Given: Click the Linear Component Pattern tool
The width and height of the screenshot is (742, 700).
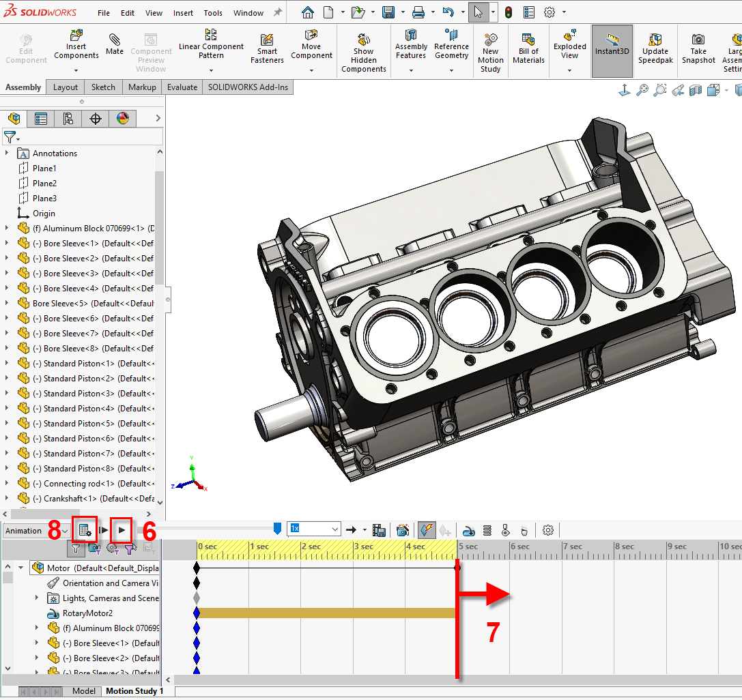Looking at the screenshot, I should [211, 44].
